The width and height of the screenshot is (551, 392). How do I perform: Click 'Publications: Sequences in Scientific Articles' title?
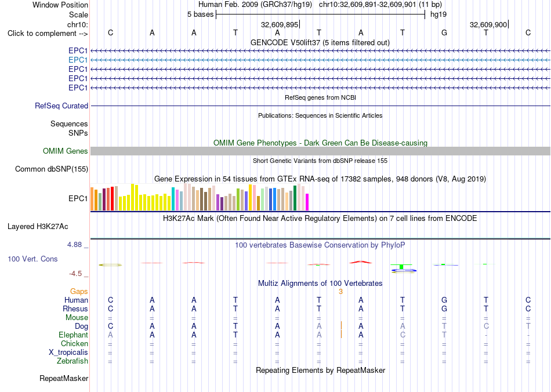pyautogui.click(x=320, y=115)
